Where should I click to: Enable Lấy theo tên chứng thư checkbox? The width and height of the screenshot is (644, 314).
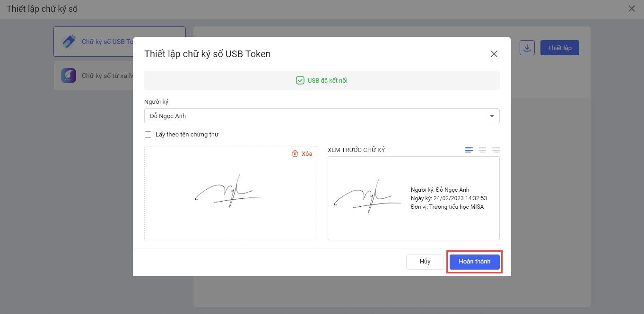148,135
